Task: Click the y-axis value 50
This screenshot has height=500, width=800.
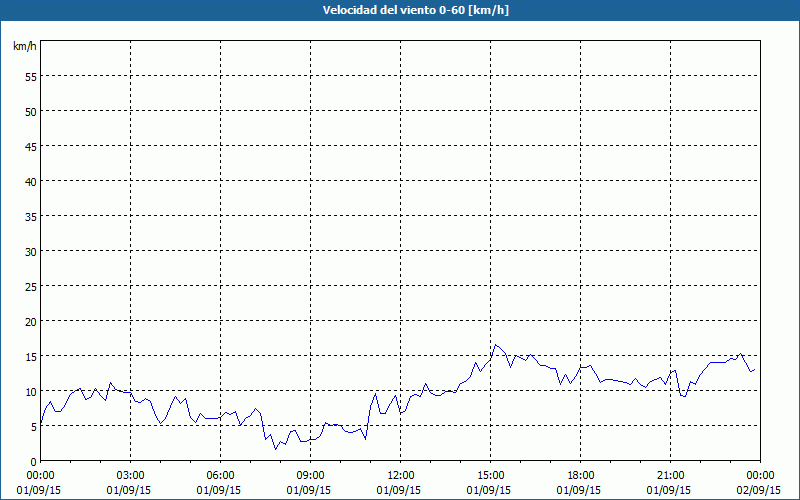Action: pyautogui.click(x=31, y=112)
